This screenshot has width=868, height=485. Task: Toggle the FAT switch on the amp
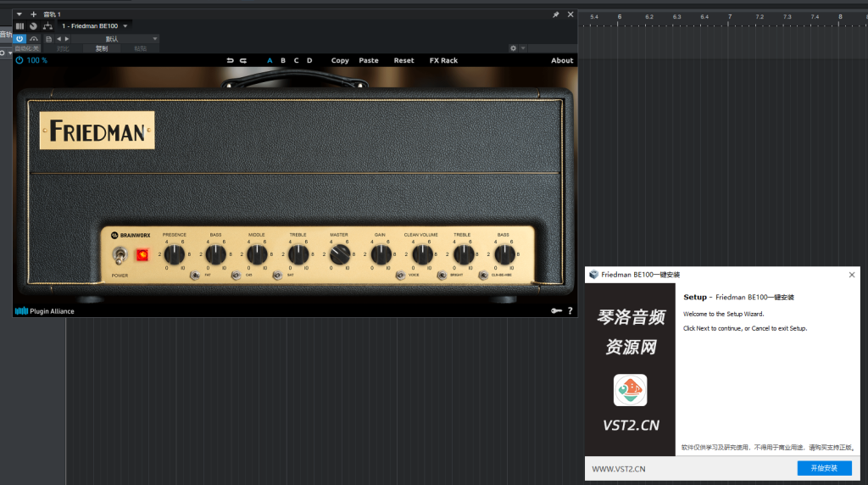195,276
